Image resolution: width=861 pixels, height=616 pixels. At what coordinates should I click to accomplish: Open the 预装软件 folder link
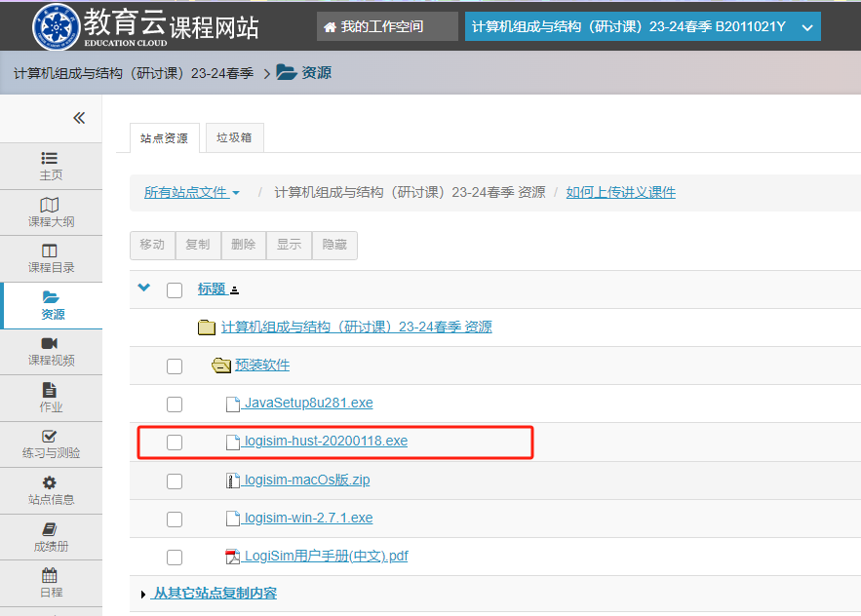coord(262,366)
